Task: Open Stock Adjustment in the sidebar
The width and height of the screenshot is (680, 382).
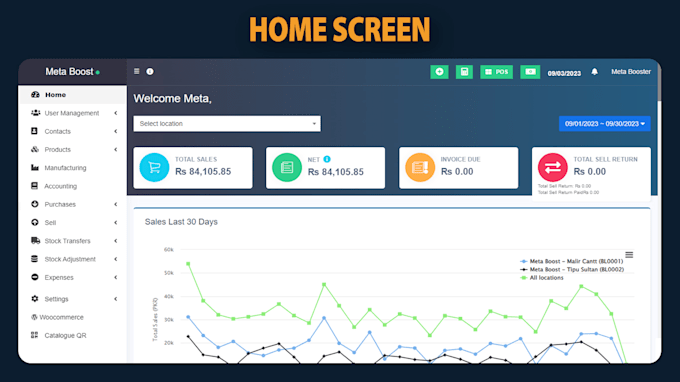Action: (x=73, y=259)
